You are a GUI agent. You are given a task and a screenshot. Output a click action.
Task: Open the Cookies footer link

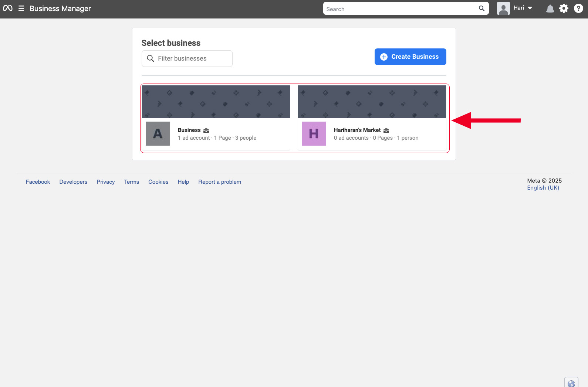pos(158,182)
